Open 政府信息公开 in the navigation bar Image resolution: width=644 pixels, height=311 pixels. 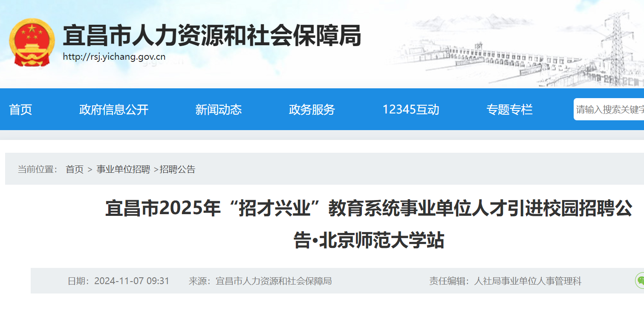tap(114, 110)
